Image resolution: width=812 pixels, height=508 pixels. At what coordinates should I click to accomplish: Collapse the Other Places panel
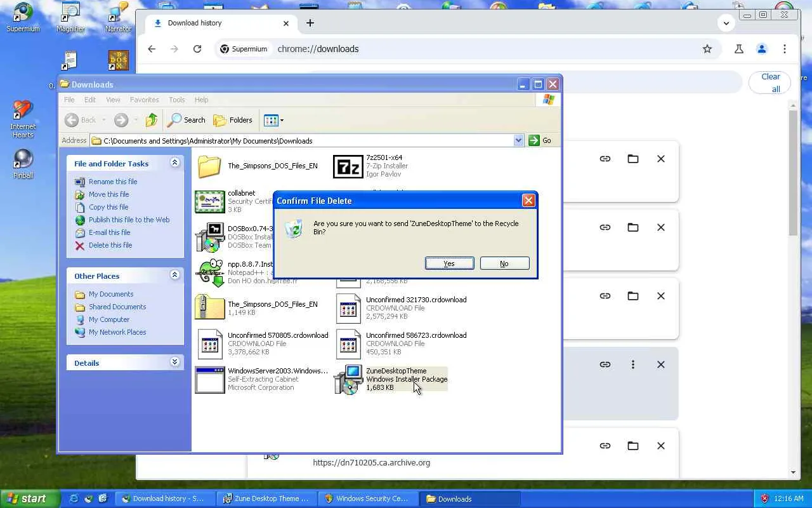pyautogui.click(x=174, y=276)
